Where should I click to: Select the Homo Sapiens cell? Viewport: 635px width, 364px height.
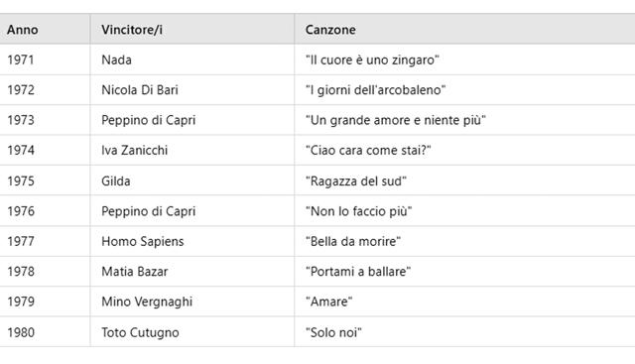pyautogui.click(x=143, y=241)
